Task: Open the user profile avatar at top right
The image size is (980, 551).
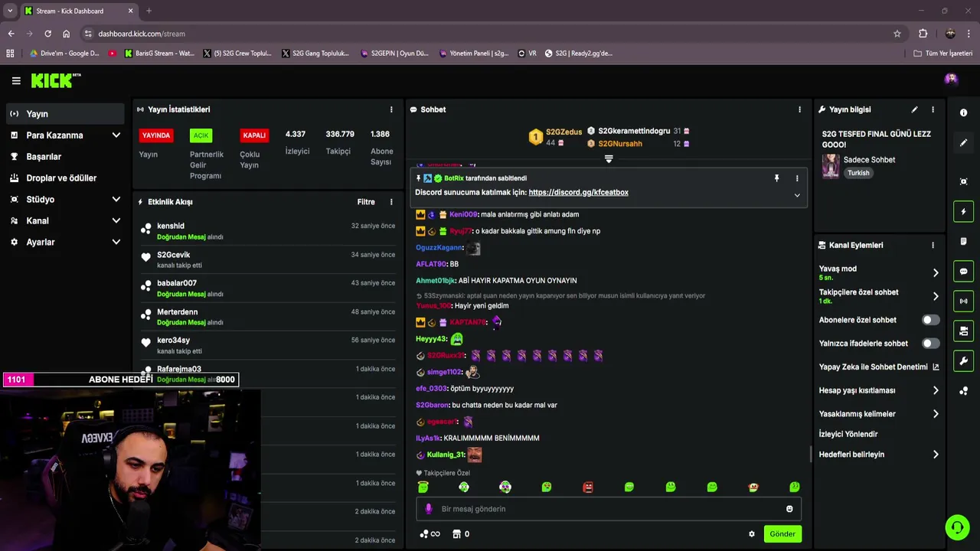Action: 951,79
